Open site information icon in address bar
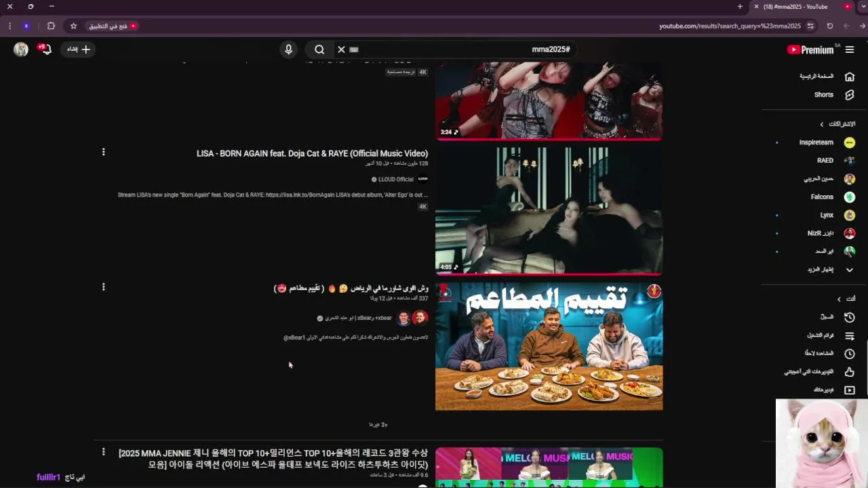The image size is (868, 488). [x=810, y=26]
